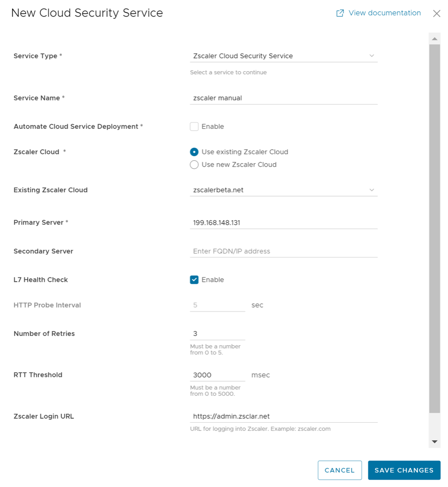This screenshot has width=448, height=487.
Task: Click the external link icon beside View documentation
Action: 340,13
